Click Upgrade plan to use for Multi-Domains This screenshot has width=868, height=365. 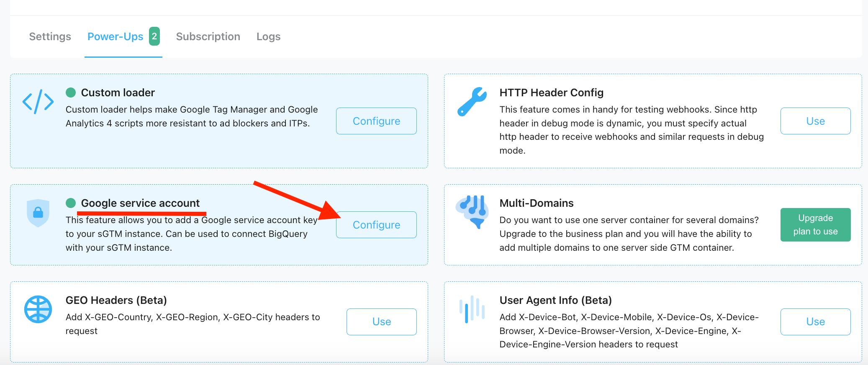click(x=815, y=225)
